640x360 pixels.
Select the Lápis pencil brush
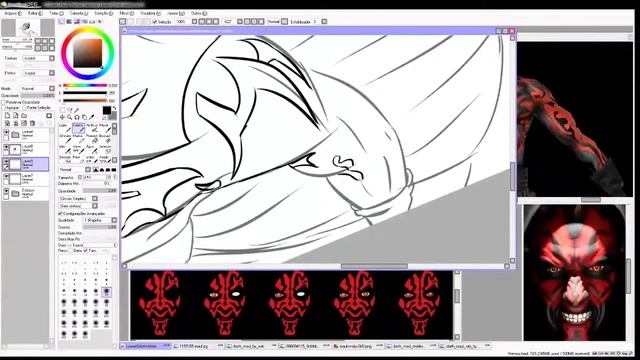pos(65,128)
